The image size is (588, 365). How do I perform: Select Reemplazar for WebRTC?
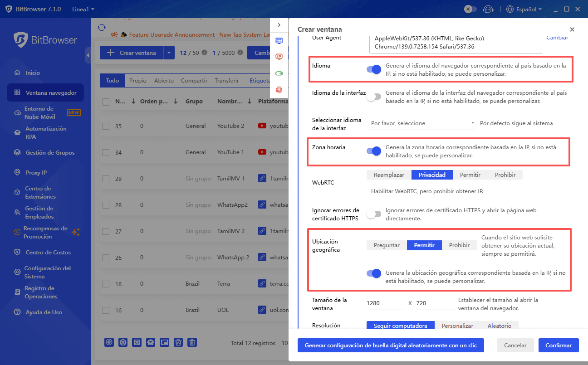point(389,175)
